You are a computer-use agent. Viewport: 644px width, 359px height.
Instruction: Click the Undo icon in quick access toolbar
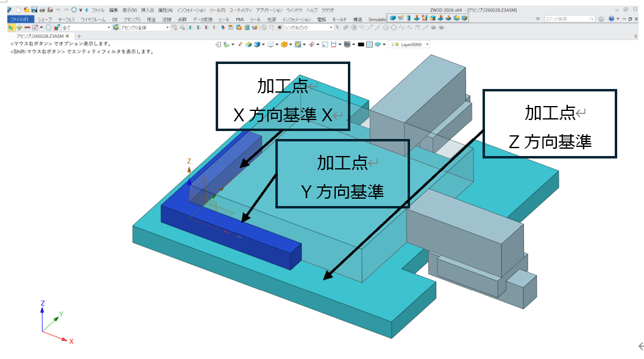pyautogui.click(x=58, y=9)
